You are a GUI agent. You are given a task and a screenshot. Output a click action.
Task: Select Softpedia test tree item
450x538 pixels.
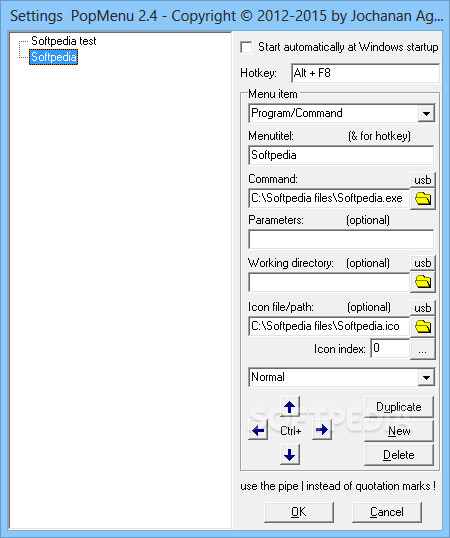[x=63, y=41]
